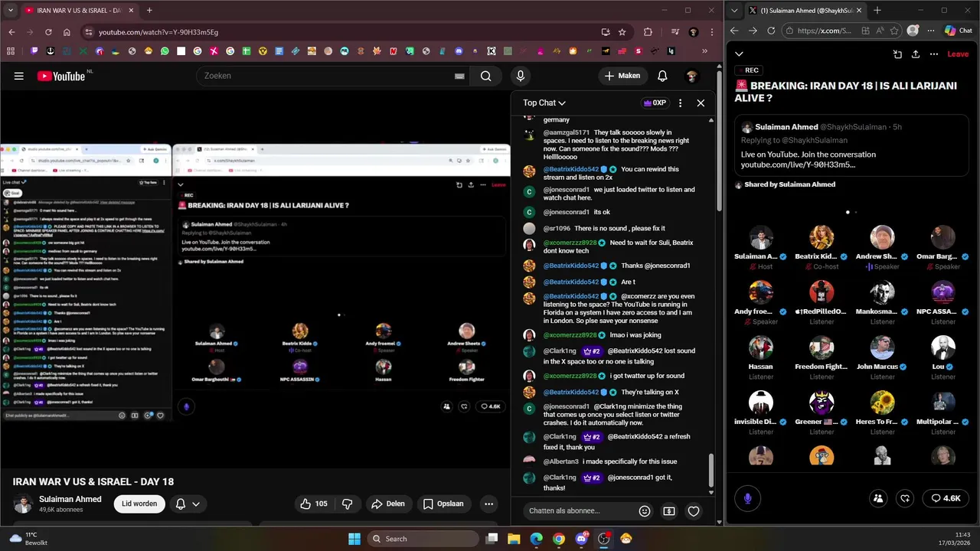Start YouTube voice search with microphone
Viewport: 980px width, 551px height.
tap(521, 76)
